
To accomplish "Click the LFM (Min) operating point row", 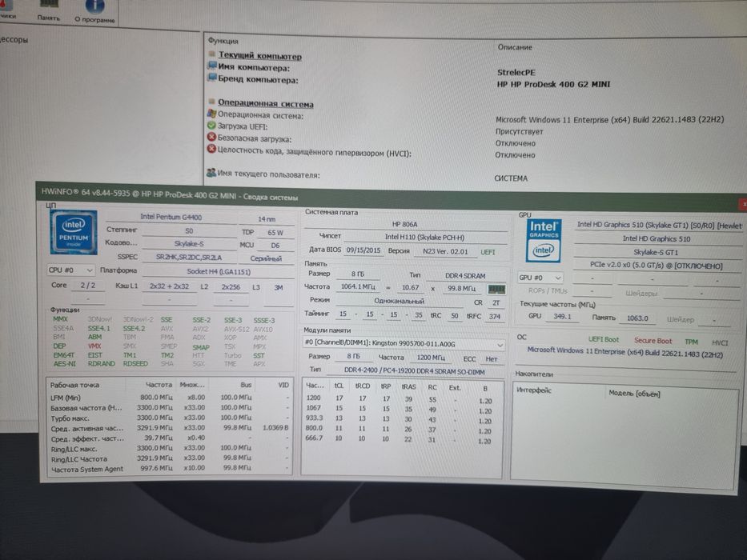I will click(169, 398).
